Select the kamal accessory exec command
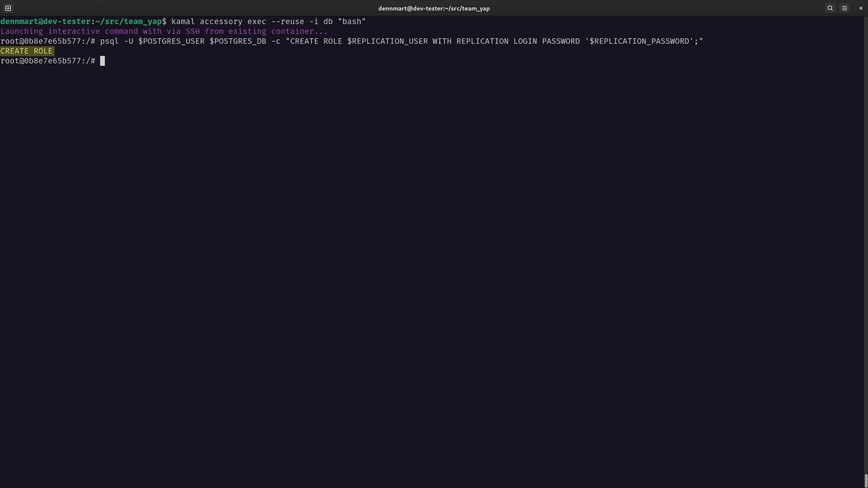This screenshot has height=488, width=868. (x=268, y=21)
